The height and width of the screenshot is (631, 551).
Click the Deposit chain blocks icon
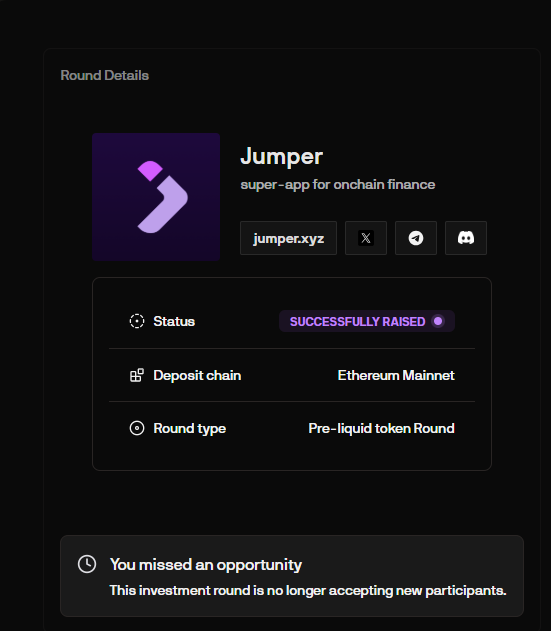(x=137, y=375)
